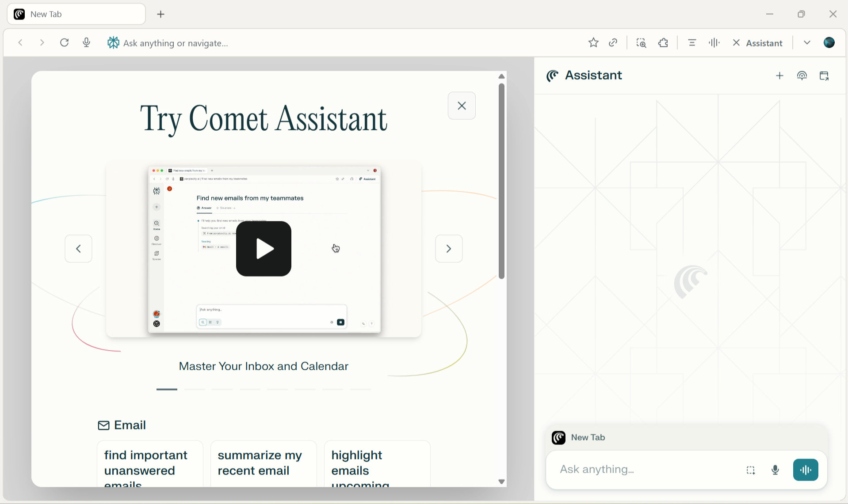This screenshot has height=504, width=848.
Task: Click the second carousel progress indicator
Action: click(x=195, y=390)
